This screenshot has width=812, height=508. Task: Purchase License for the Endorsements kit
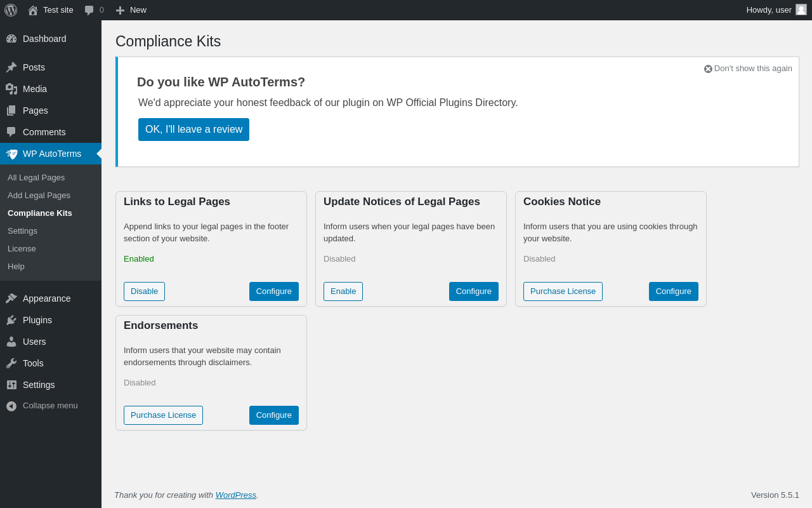click(x=163, y=415)
